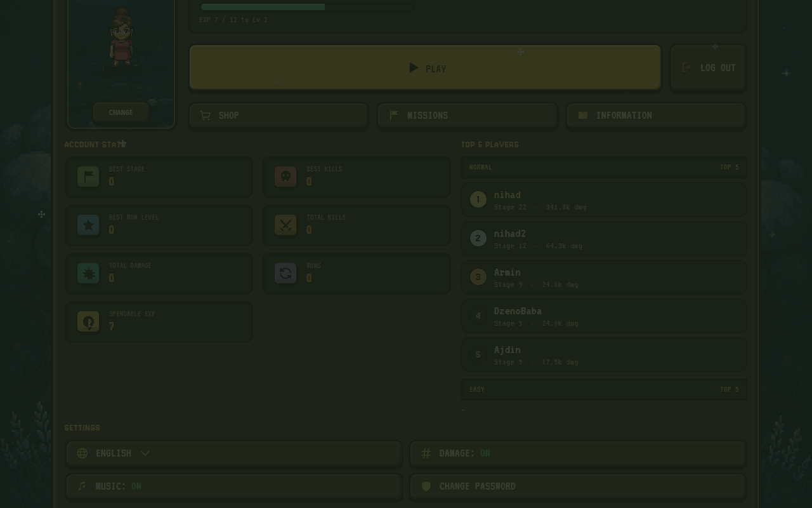Select player DzenoBaba in the leaderboard

click(604, 316)
